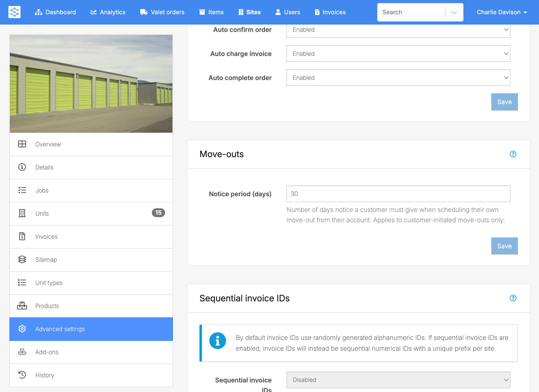Open the Auto charge invoice dropdown
539x392 pixels.
[398, 54]
